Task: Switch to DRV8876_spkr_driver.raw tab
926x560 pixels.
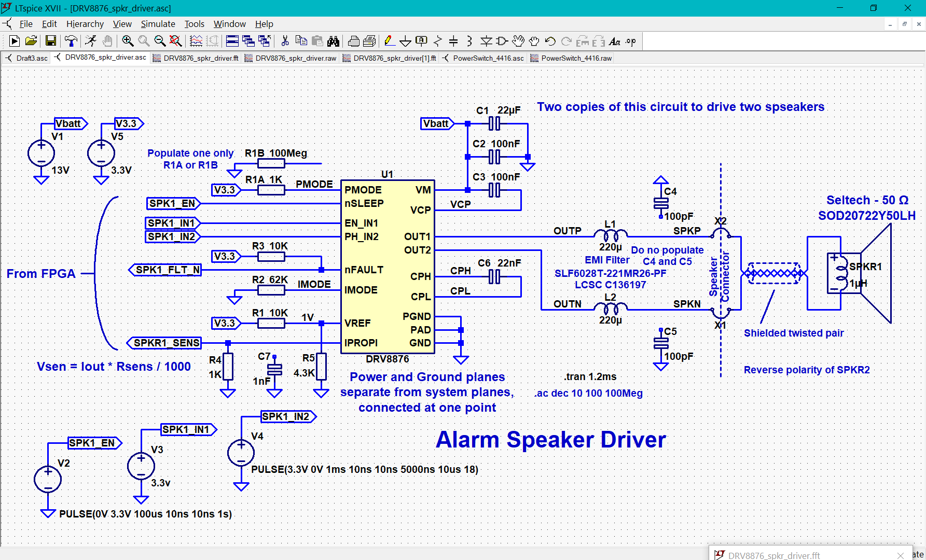Action: coord(291,58)
